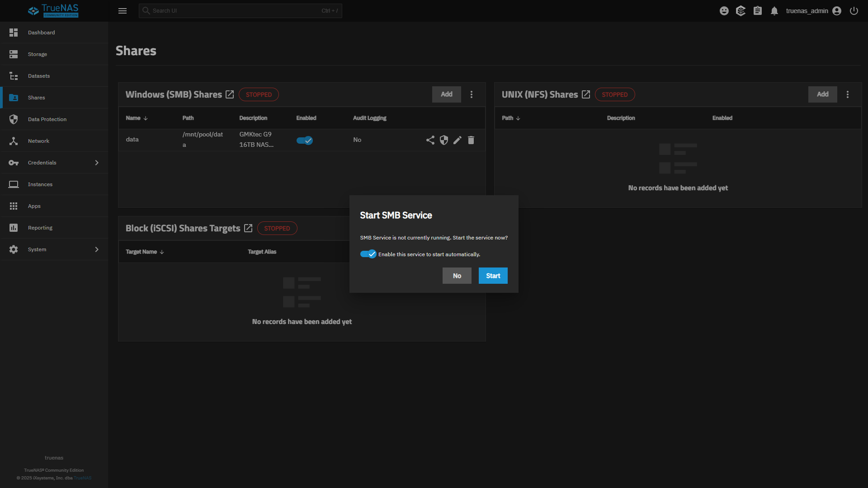Open the jobs clipboard icon in top bar

[x=758, y=11]
